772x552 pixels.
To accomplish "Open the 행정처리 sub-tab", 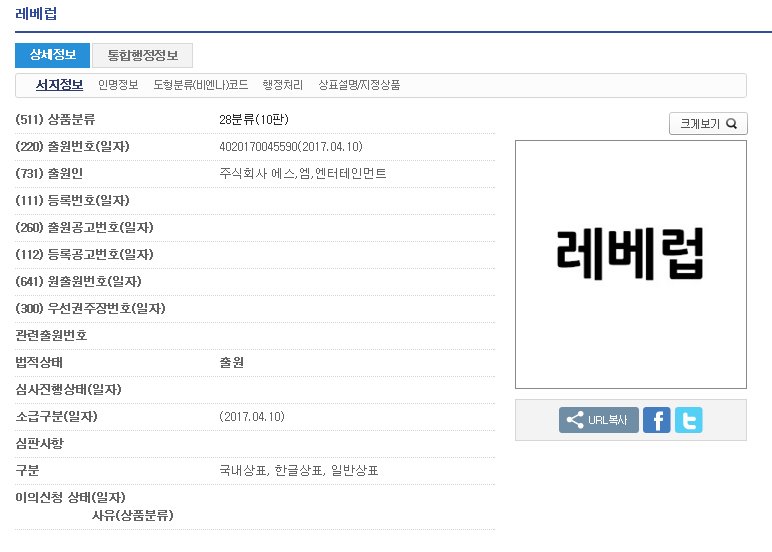I will pyautogui.click(x=283, y=85).
